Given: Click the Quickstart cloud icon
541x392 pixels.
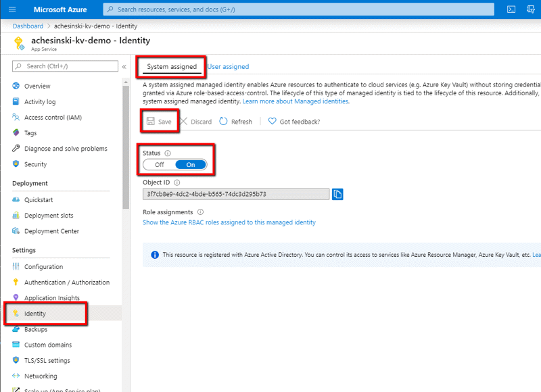Looking at the screenshot, I should (16, 199).
